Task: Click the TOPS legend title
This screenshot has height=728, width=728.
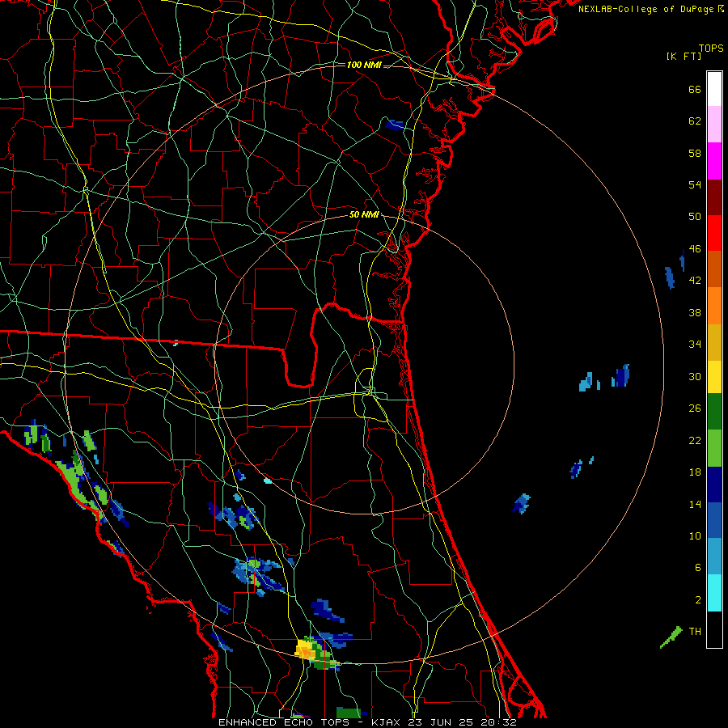Action: click(x=711, y=49)
